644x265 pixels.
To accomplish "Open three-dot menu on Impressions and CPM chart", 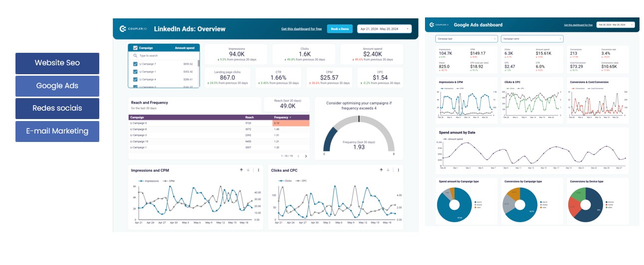I will tap(258, 170).
